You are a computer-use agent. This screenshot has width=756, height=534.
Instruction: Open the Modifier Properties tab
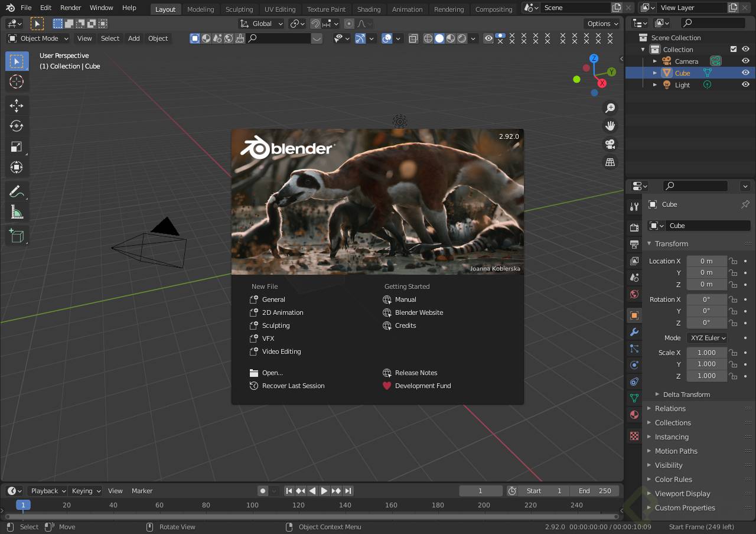634,332
